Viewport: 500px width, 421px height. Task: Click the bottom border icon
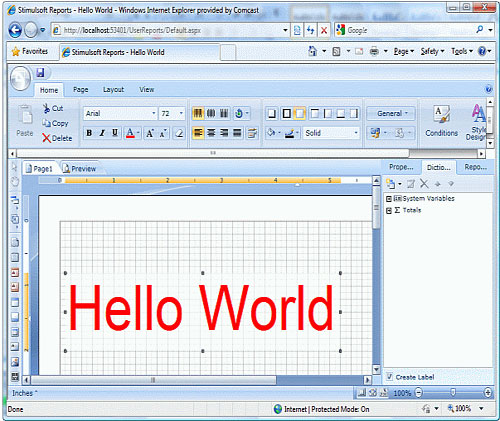pos(341,114)
